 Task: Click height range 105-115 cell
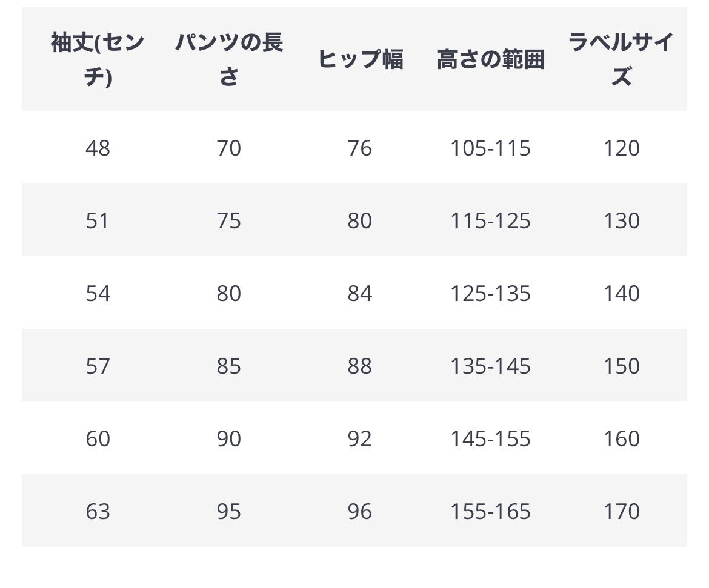click(x=490, y=148)
